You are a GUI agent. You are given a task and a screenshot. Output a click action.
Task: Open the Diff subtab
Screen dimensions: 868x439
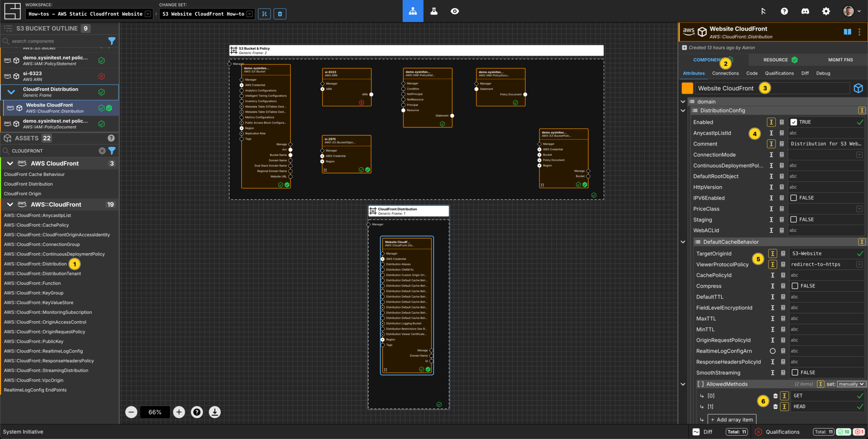pos(805,73)
